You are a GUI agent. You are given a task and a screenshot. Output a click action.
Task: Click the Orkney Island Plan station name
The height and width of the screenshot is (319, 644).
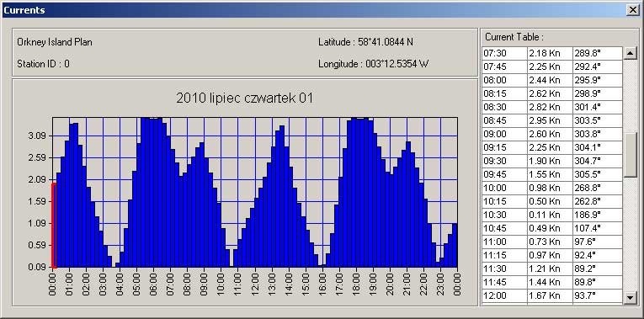pos(55,42)
